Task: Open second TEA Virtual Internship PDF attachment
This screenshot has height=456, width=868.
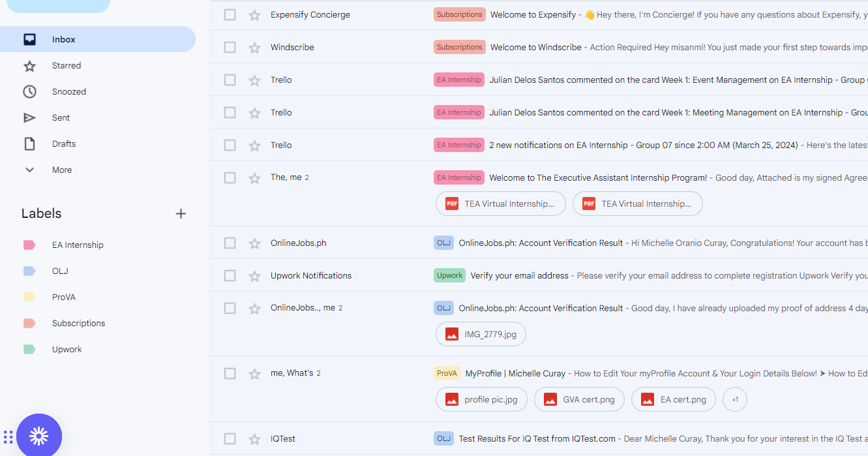Action: point(637,204)
